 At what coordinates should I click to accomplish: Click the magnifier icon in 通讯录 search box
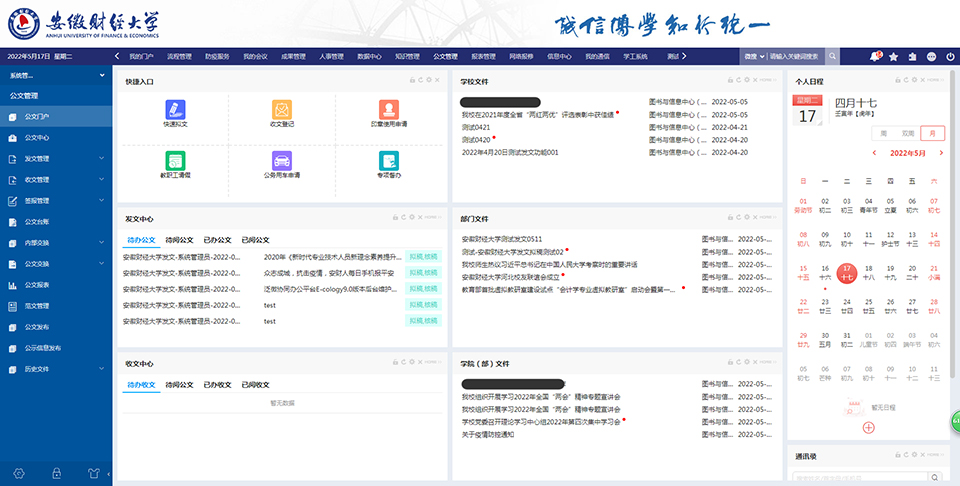click(x=935, y=477)
